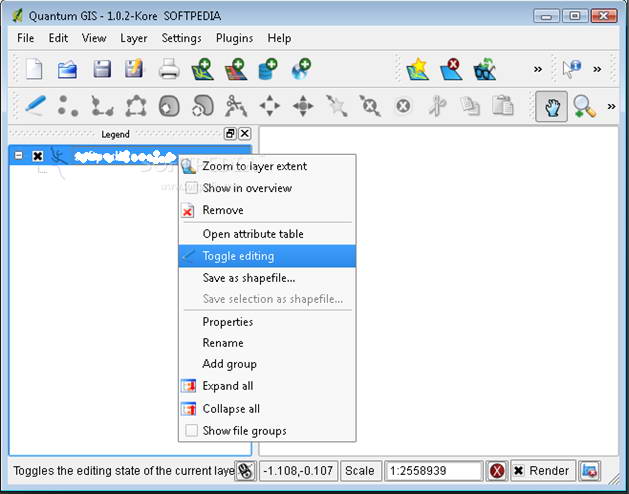Activate the Zoom In magnifier tool
The width and height of the screenshot is (629, 494).
coord(584,105)
